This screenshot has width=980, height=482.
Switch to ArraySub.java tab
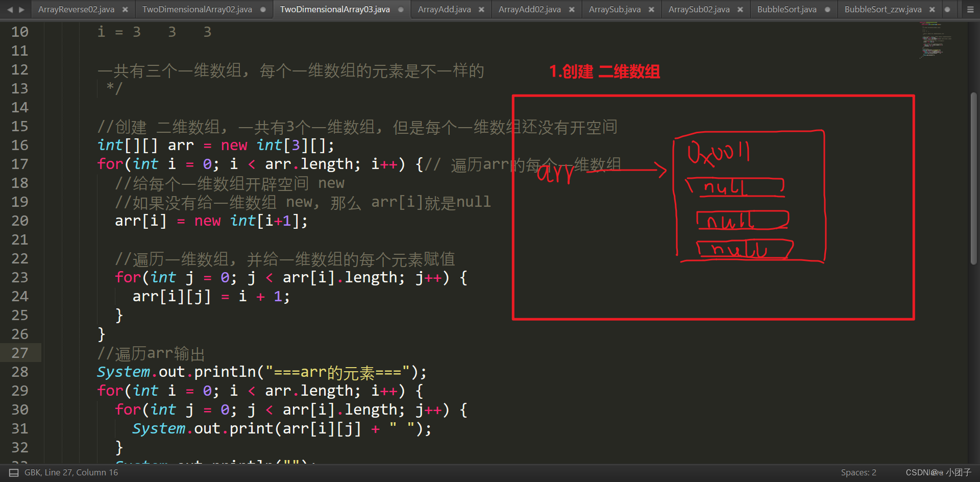[x=615, y=9]
